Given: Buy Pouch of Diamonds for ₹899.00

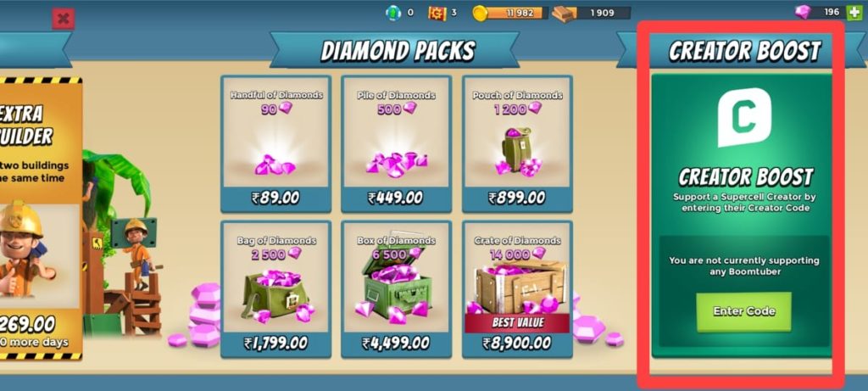Looking at the screenshot, I should point(517,144).
